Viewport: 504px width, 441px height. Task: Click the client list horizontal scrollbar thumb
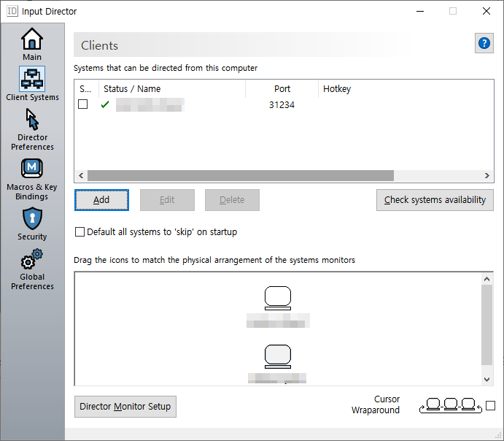tap(241, 176)
